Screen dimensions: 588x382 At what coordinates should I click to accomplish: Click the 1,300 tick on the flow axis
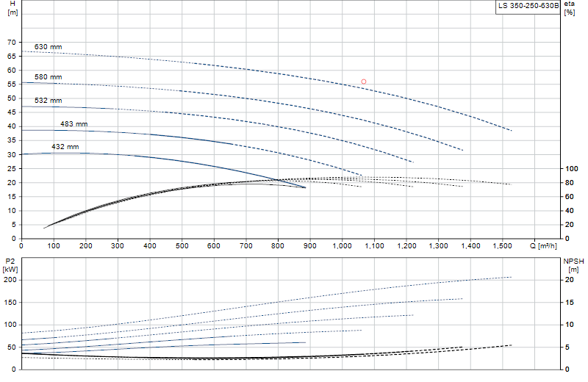438,246
